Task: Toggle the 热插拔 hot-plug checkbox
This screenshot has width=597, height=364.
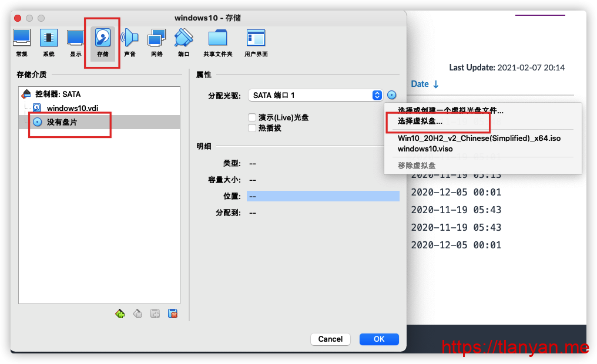Action: coord(252,128)
